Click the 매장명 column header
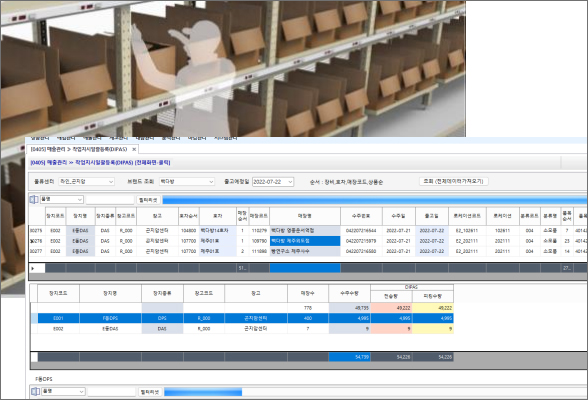 coord(305,216)
